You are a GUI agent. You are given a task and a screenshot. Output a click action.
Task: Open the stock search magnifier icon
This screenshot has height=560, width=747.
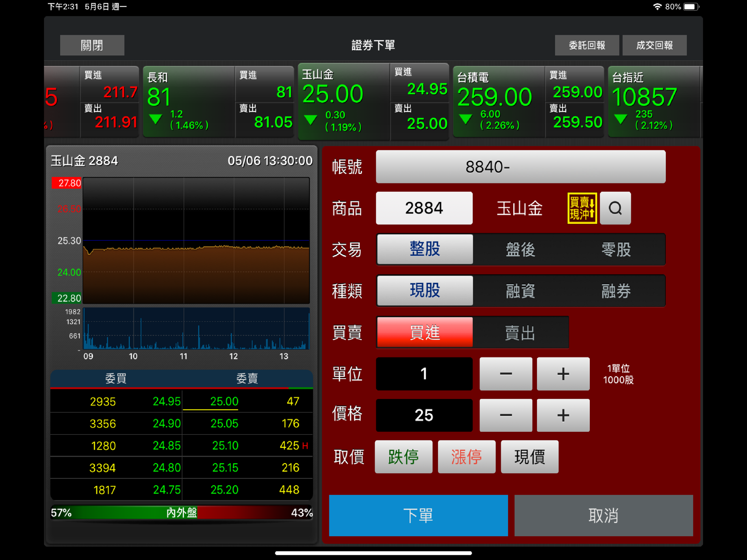click(x=615, y=208)
